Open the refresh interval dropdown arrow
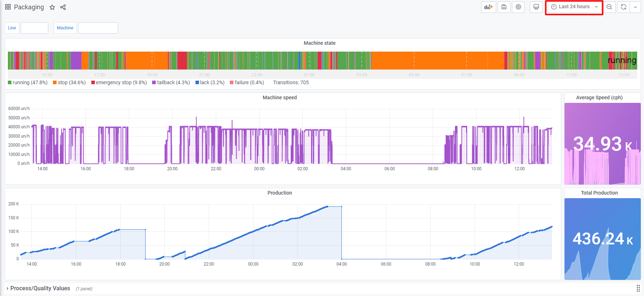Screen dimensions: 644x296 click(x=635, y=7)
